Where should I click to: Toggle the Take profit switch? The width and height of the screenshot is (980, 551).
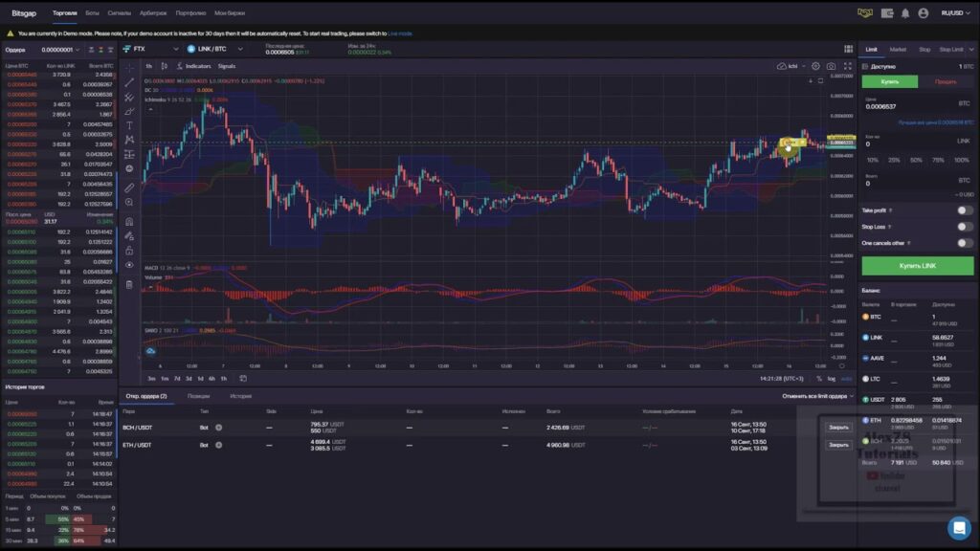click(x=964, y=210)
